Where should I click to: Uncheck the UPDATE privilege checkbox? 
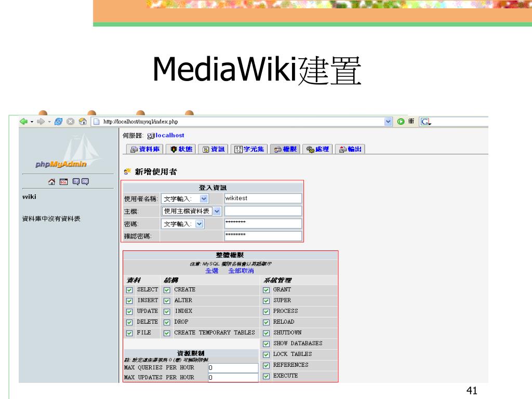pos(129,312)
